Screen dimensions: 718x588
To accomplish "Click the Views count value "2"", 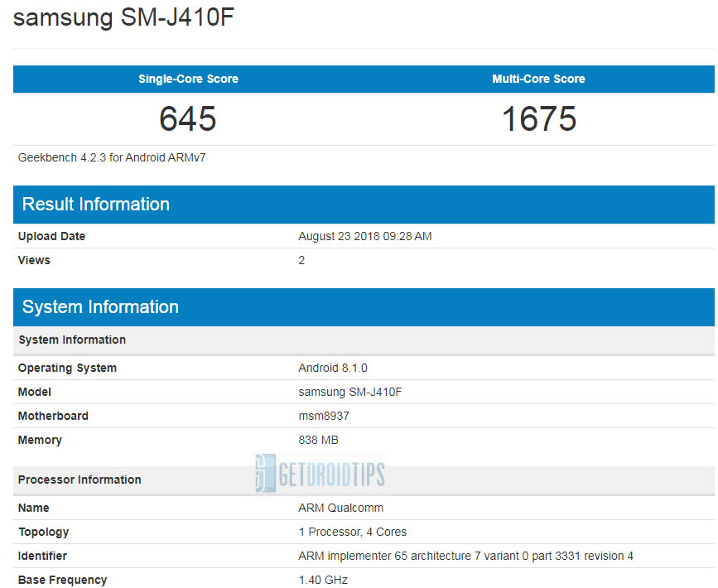I will tap(301, 260).
